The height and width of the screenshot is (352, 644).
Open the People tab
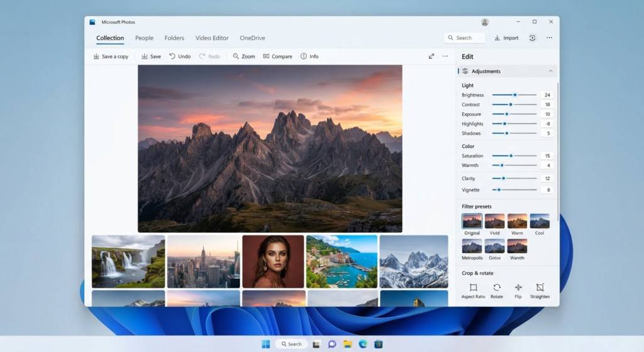click(x=144, y=38)
